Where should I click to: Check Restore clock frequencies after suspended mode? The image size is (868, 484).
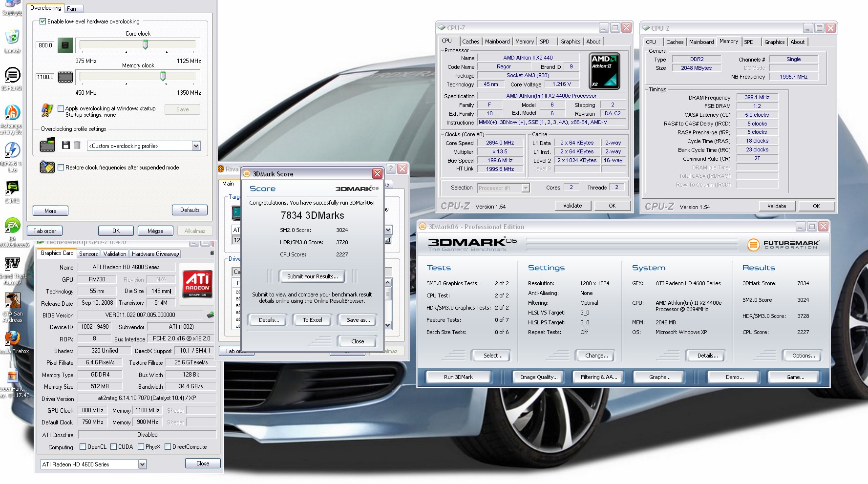[x=61, y=168]
